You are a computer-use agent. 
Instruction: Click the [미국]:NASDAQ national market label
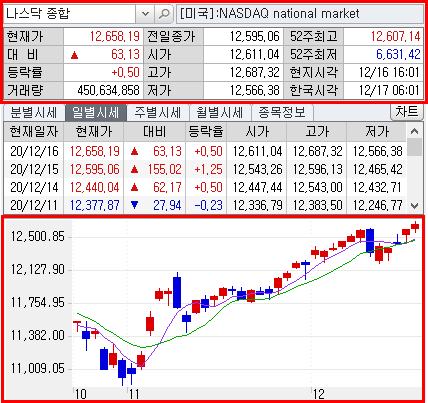point(269,14)
